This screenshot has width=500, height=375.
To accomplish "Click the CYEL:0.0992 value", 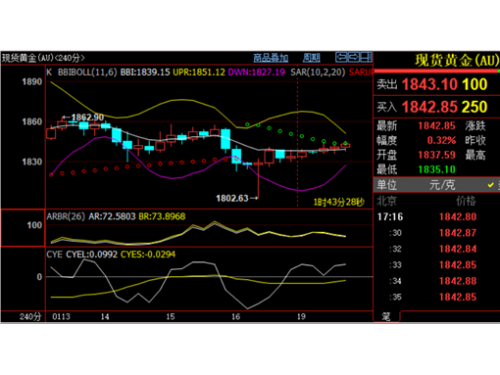I will click(x=92, y=255).
